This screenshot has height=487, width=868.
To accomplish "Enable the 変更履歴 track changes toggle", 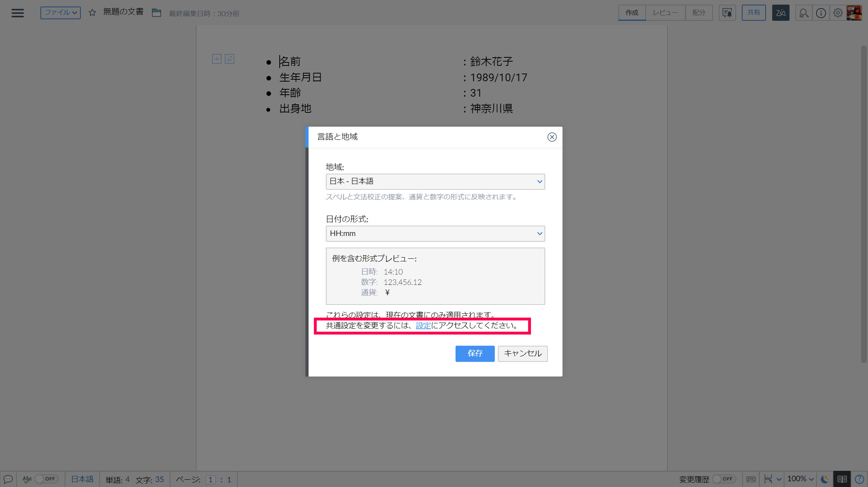I will click(724, 479).
